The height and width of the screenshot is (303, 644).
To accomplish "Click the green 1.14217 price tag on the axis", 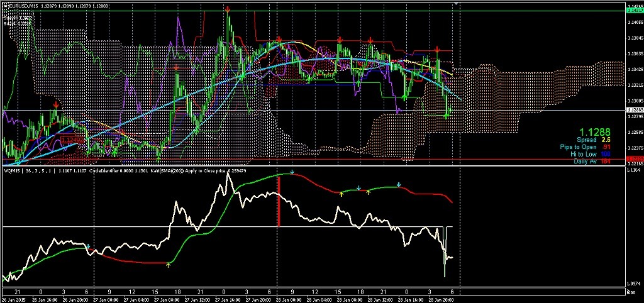I will [x=635, y=11].
